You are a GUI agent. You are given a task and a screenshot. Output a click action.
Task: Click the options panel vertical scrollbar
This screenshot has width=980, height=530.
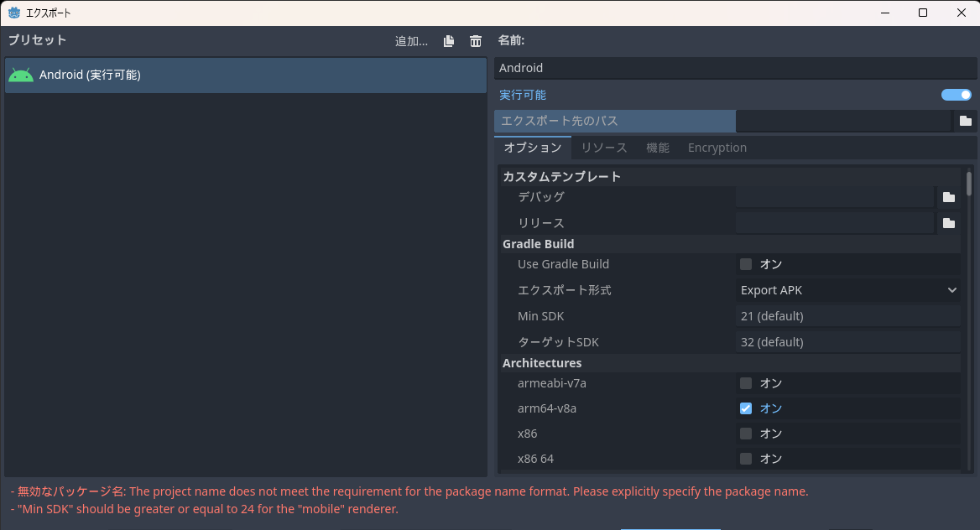point(969,184)
